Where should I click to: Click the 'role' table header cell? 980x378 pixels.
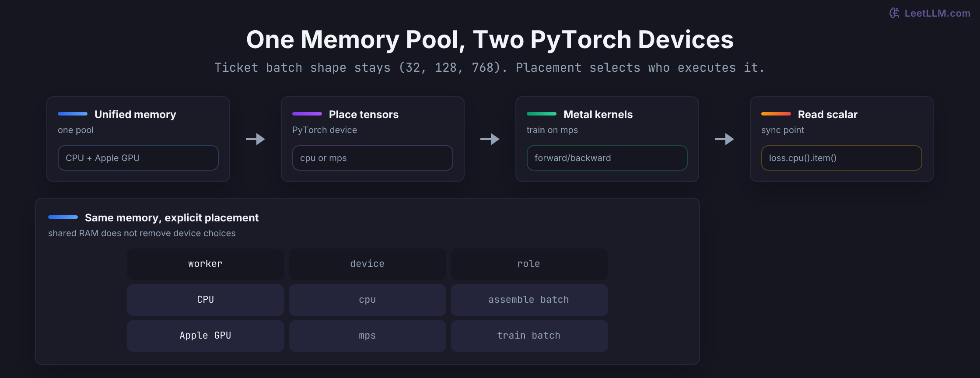coord(529,264)
